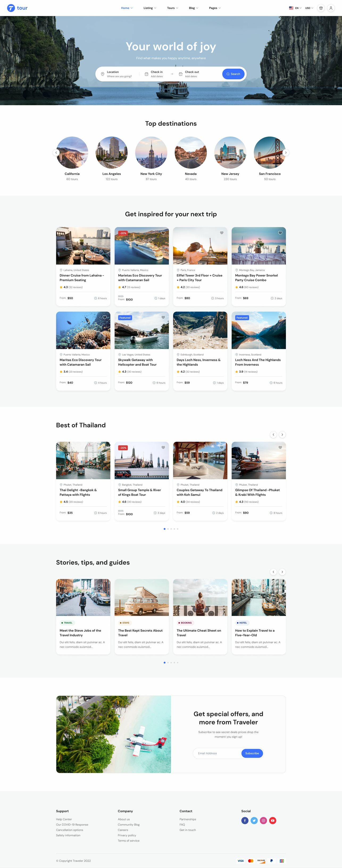This screenshot has width=342, height=868.
Task: Click the Check in calendar icon
Action: (147, 74)
